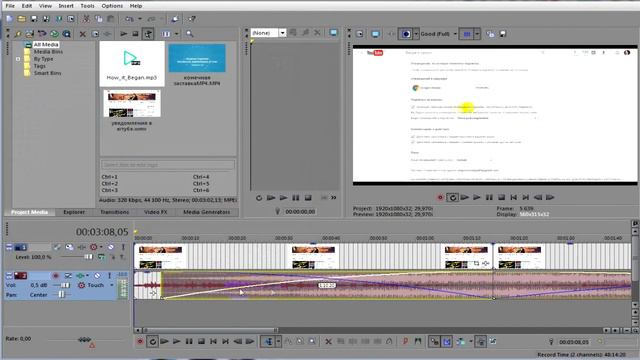Open the Insert menu

coord(66,6)
